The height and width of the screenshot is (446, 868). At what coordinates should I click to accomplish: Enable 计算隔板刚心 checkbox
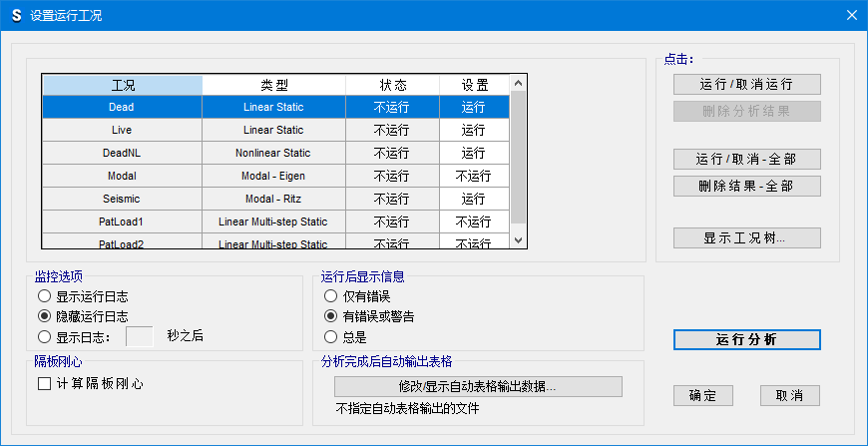(44, 383)
